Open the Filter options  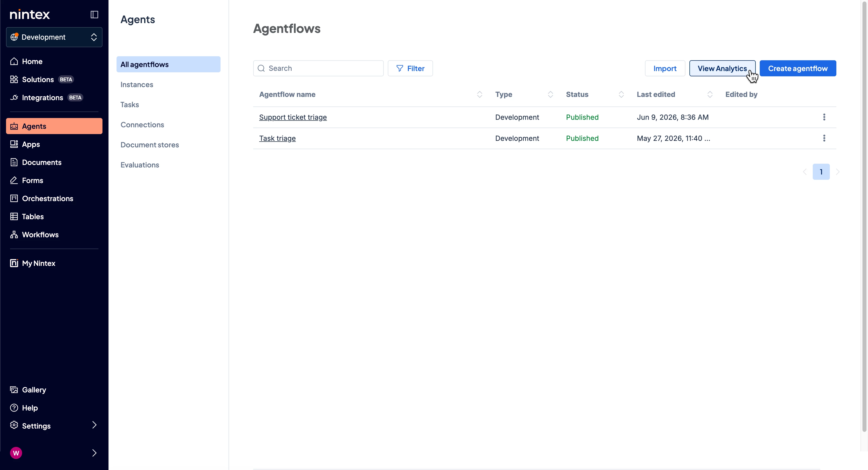pos(410,68)
